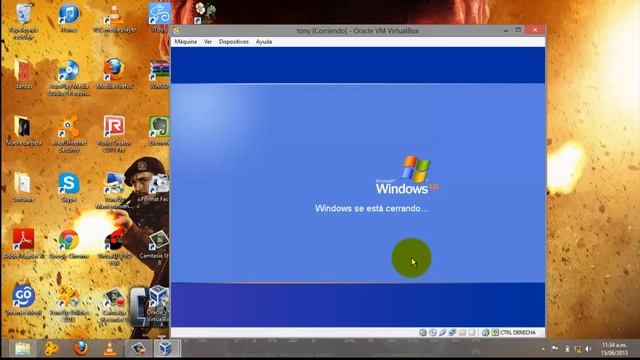The width and height of the screenshot is (640, 360).
Task: Click the VirtualBox taskbar button
Action: pos(166,349)
